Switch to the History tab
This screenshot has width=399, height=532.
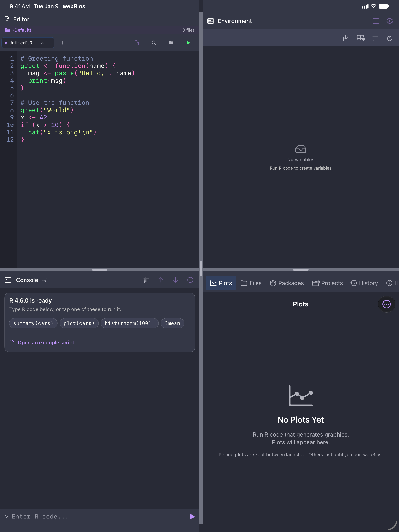click(x=364, y=283)
